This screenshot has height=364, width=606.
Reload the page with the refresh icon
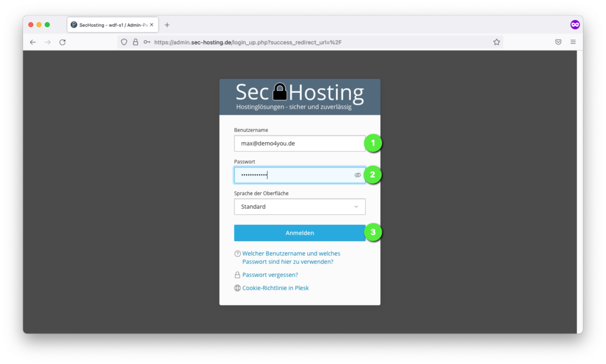(63, 42)
